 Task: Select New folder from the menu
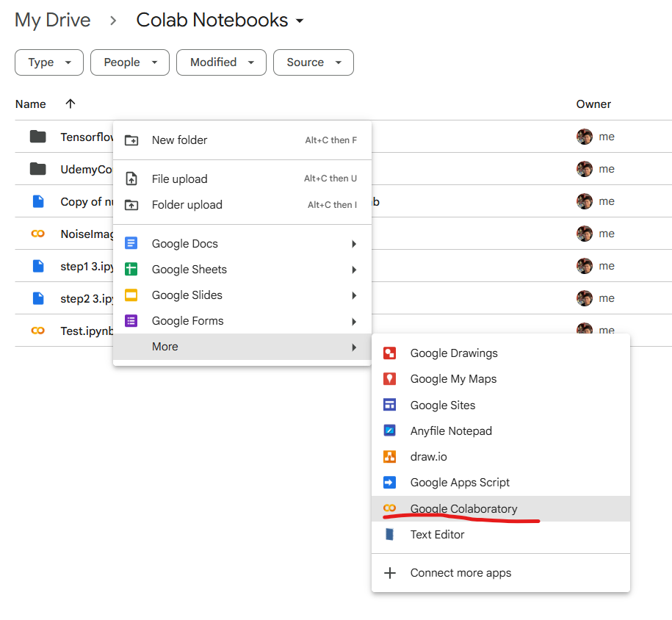(179, 140)
